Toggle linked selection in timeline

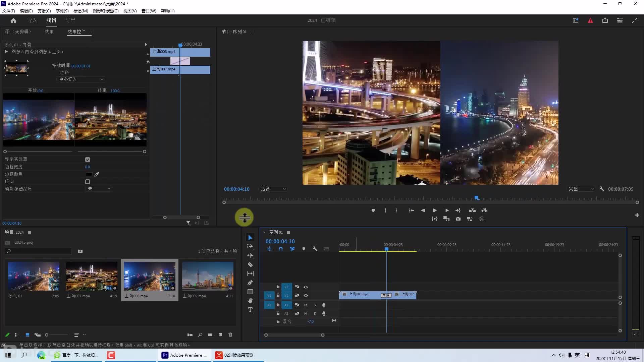tap(292, 249)
